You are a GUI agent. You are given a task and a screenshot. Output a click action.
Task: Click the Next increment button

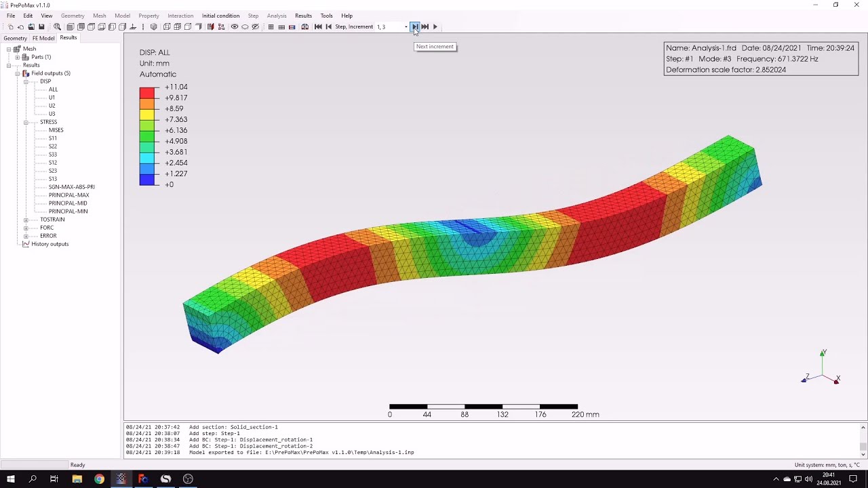click(x=414, y=26)
